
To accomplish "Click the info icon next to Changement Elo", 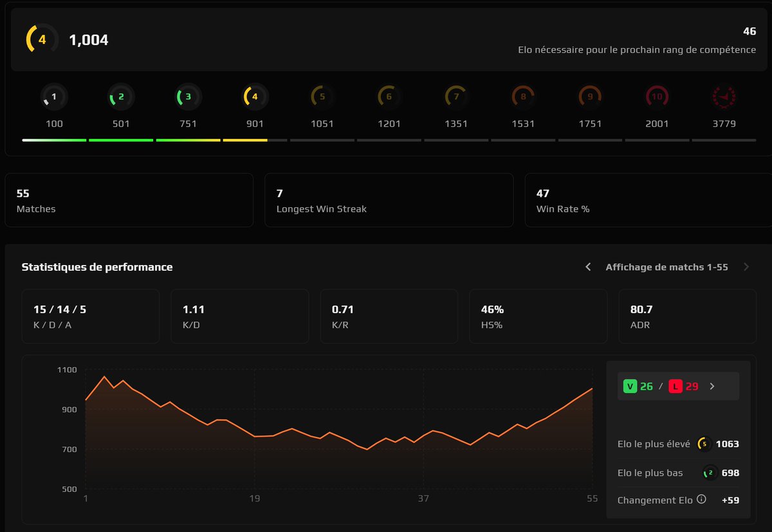I will click(x=701, y=499).
